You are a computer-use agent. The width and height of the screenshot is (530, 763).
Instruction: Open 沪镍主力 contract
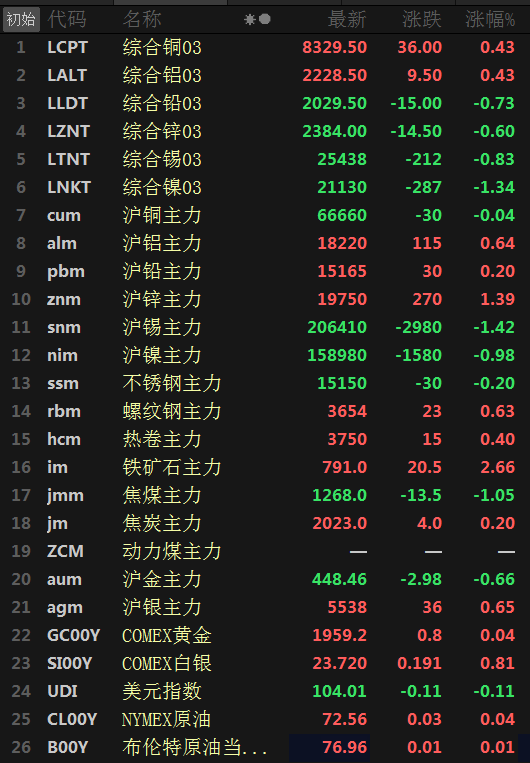(162, 355)
